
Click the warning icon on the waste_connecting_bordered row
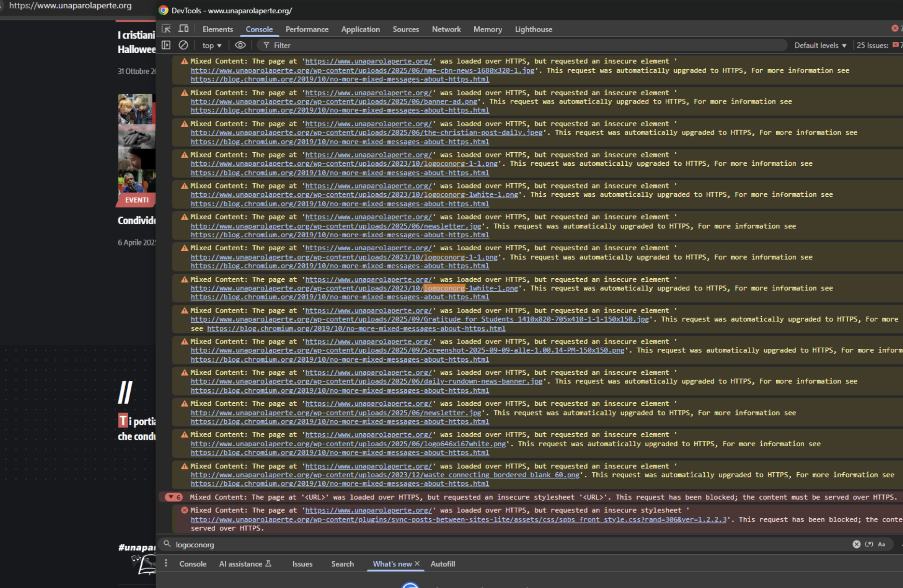pyautogui.click(x=184, y=466)
